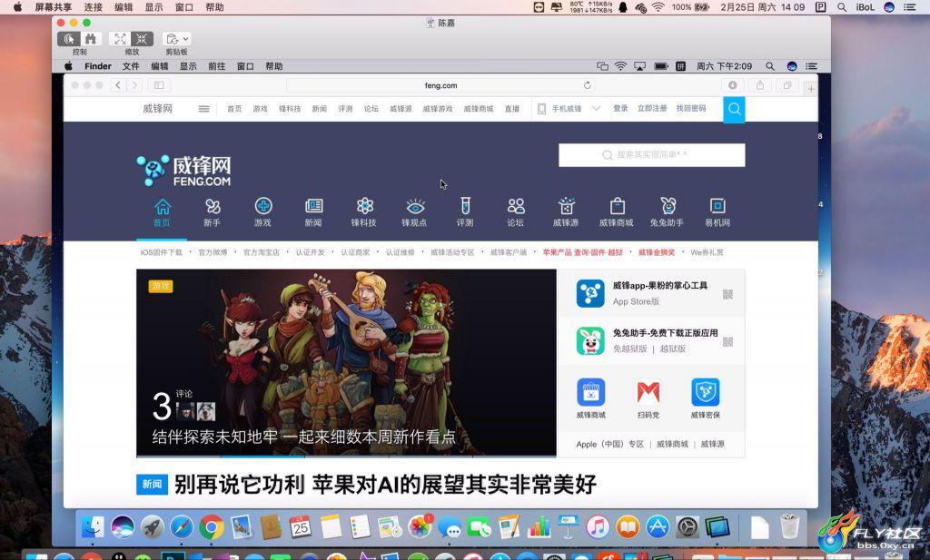Screen dimensions: 930x560
Task: Click the iOS固件下载 link
Action: (162, 252)
